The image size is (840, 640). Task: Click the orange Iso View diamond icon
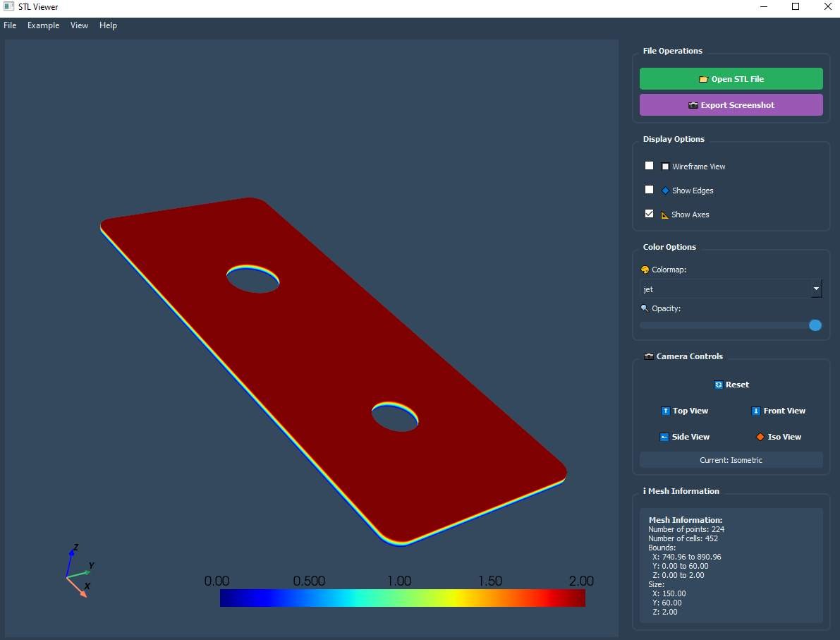pos(760,437)
